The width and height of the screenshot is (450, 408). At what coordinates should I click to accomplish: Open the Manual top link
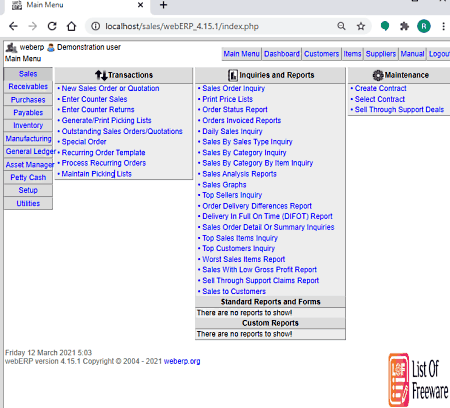click(x=412, y=54)
